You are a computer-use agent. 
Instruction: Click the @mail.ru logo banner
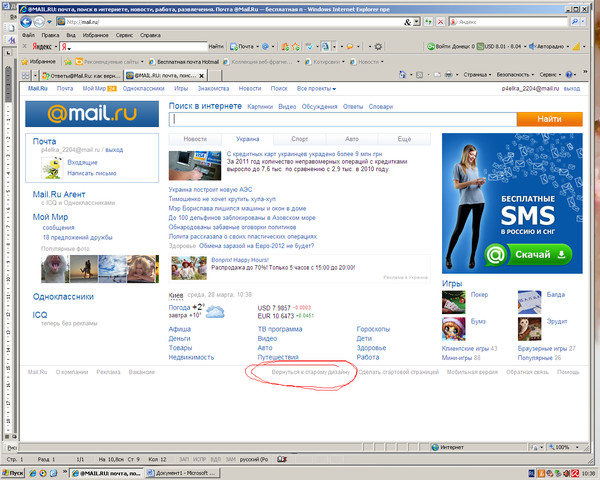tap(92, 114)
